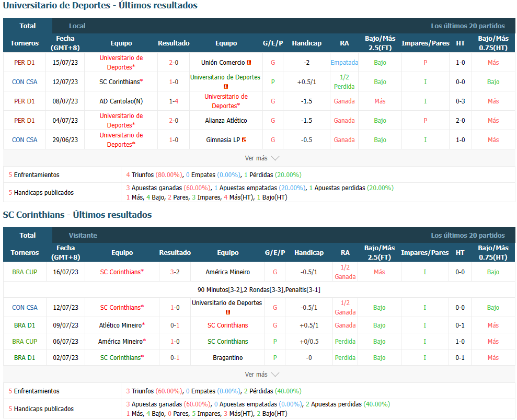Click CON CSA tournament on 29/06/23 row
Viewport: 517px width, 420px height.
(25, 140)
